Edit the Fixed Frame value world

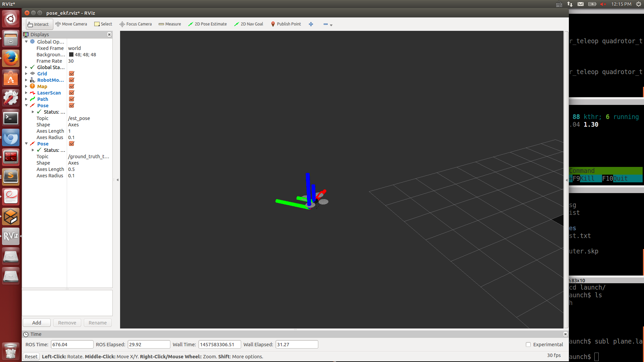tap(74, 48)
